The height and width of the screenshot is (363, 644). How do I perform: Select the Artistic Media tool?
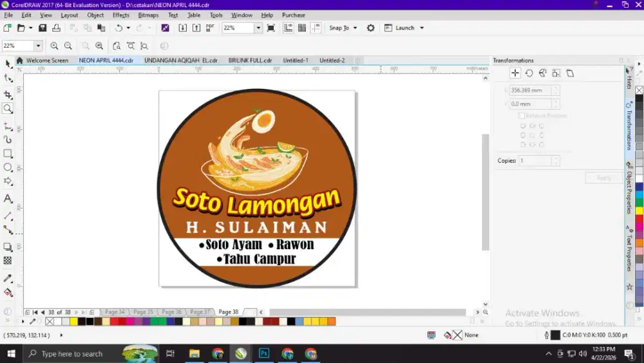point(8,140)
